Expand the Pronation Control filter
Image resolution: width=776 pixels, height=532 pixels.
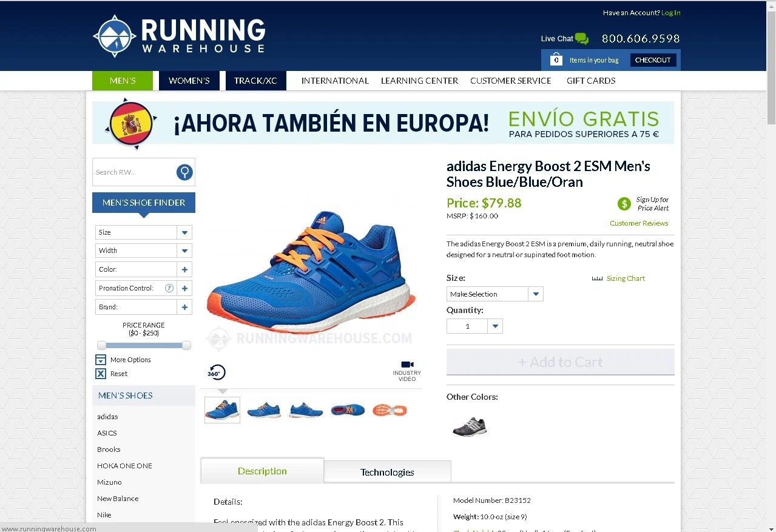pos(184,288)
